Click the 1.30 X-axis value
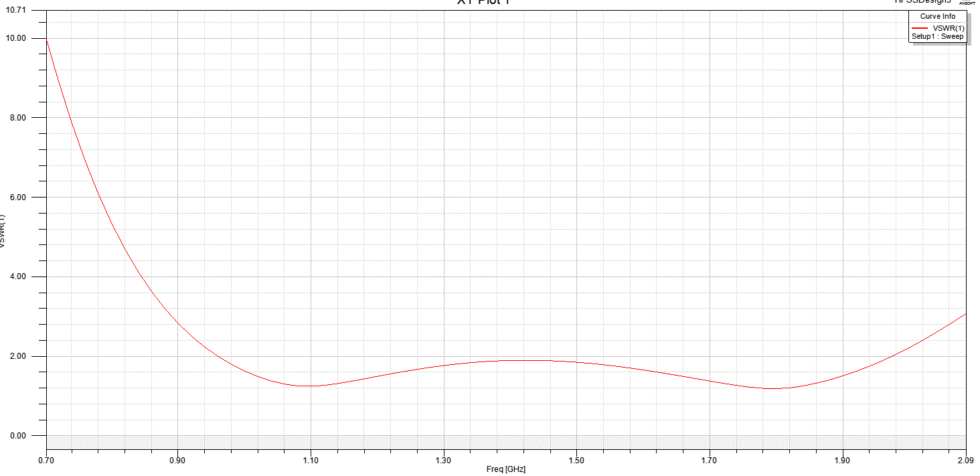Image resolution: width=980 pixels, height=476 pixels. pyautogui.click(x=443, y=461)
